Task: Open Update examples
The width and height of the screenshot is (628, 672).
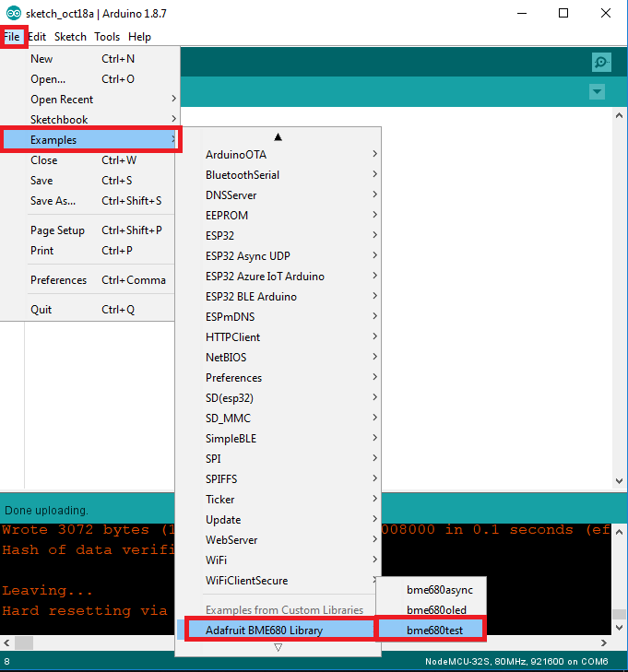Action: pyautogui.click(x=278, y=520)
